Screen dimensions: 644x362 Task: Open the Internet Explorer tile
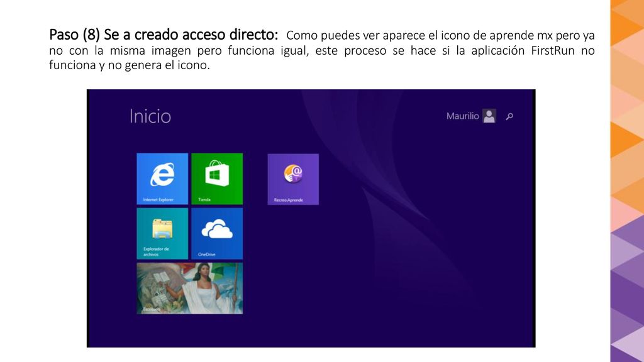pos(162,179)
